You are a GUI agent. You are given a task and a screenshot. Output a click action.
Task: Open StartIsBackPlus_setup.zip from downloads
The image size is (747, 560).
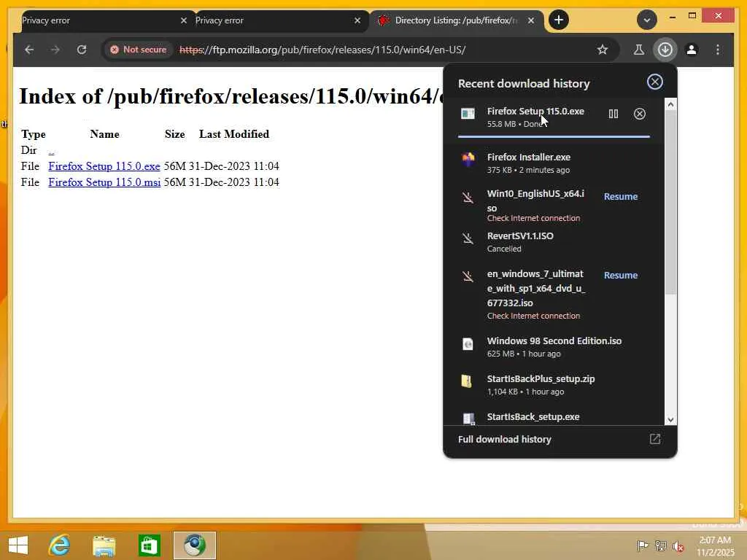pyautogui.click(x=554, y=385)
